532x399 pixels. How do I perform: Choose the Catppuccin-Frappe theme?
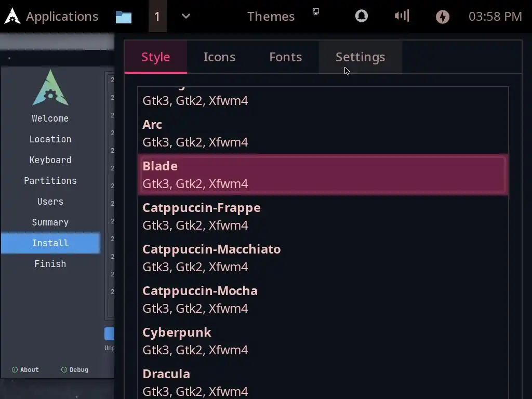click(x=323, y=217)
